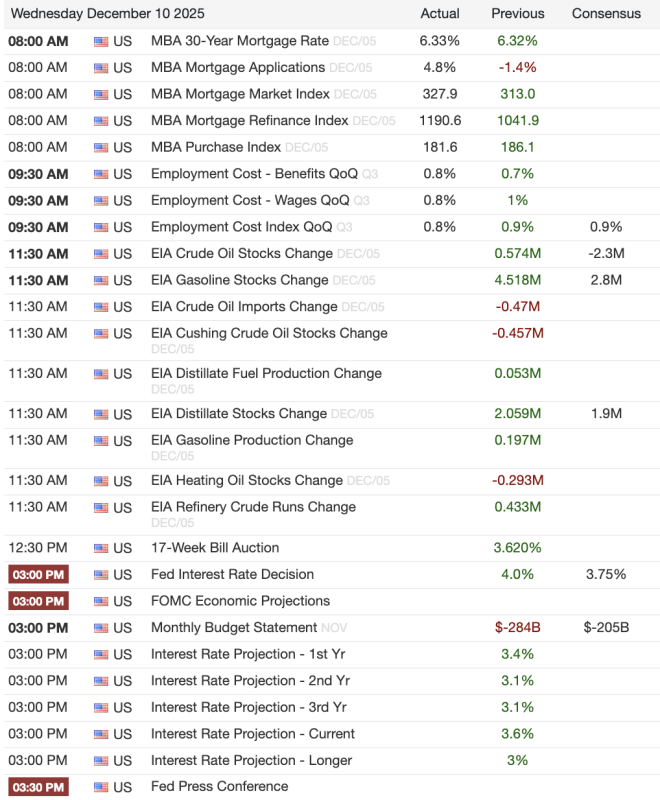Click the US flag beside MBA 30-Year Mortgage Rate
The image size is (660, 800).
(101, 42)
